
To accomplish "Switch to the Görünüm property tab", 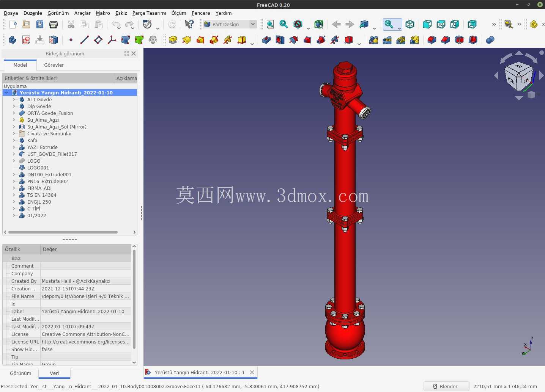I will point(20,373).
